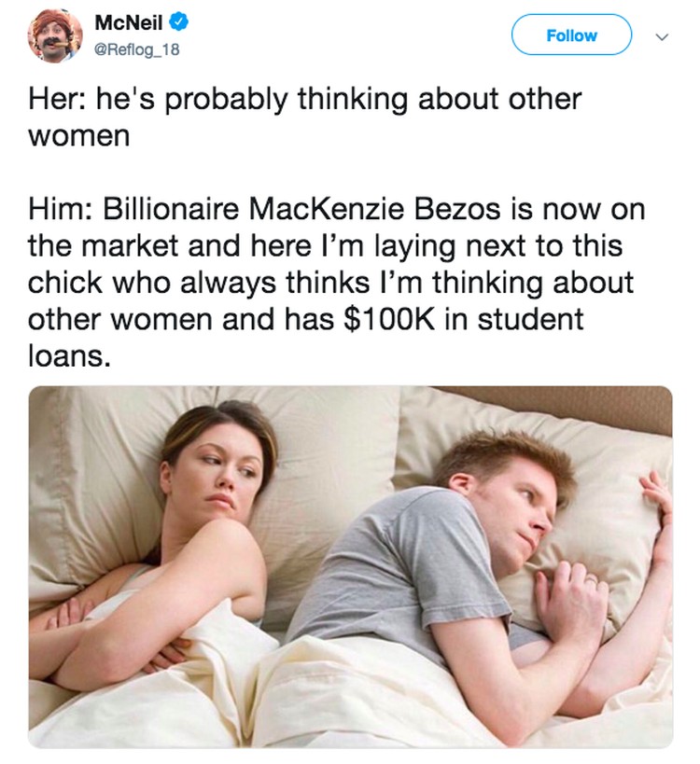This screenshot has width=700, height=764.
Task: Open the attached bed meme image
Action: [351, 567]
